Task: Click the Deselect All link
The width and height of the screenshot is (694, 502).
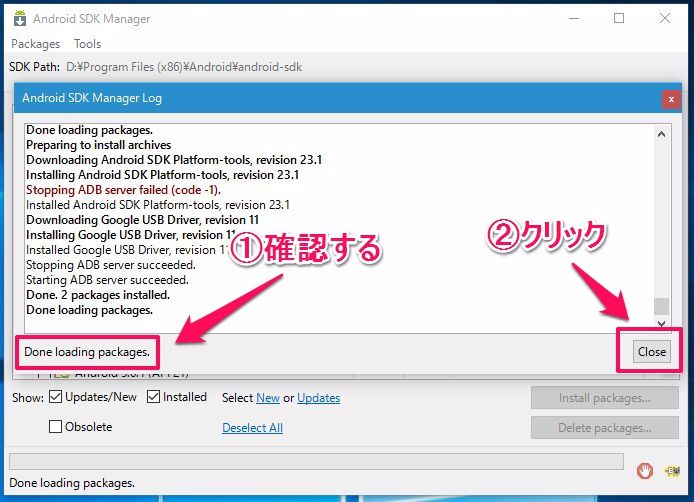Action: 252,428
